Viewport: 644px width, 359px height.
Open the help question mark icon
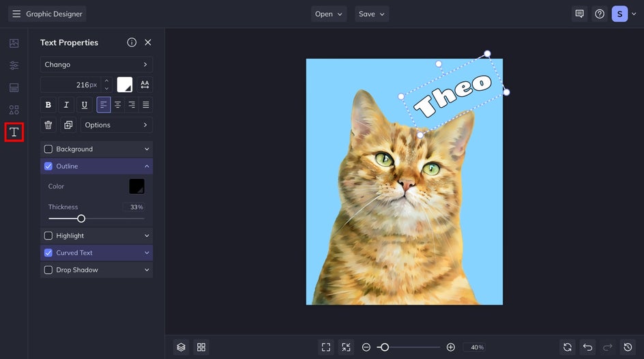[600, 14]
